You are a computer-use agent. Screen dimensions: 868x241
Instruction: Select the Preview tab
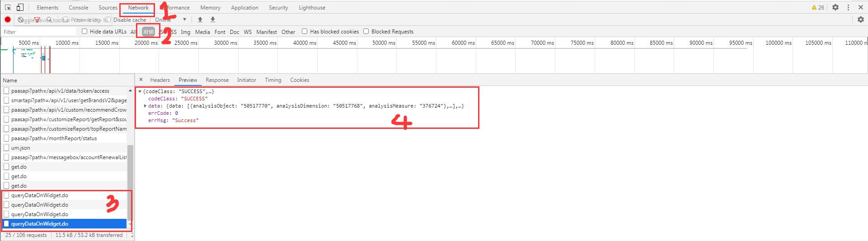[x=188, y=80]
